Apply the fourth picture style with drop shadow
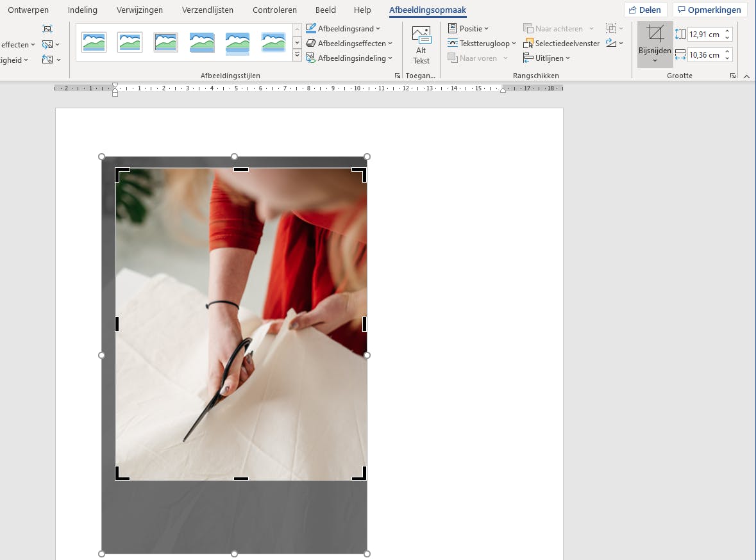 (x=202, y=42)
